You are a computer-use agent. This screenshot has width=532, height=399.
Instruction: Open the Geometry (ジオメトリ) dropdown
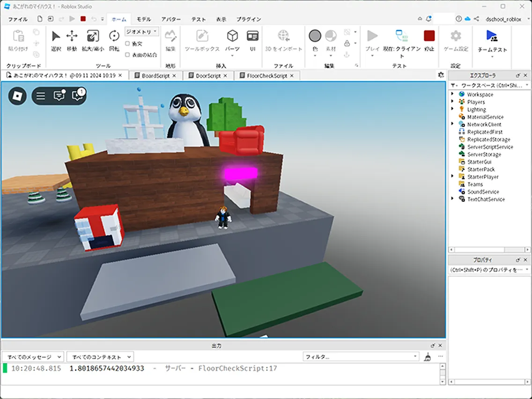coord(142,32)
